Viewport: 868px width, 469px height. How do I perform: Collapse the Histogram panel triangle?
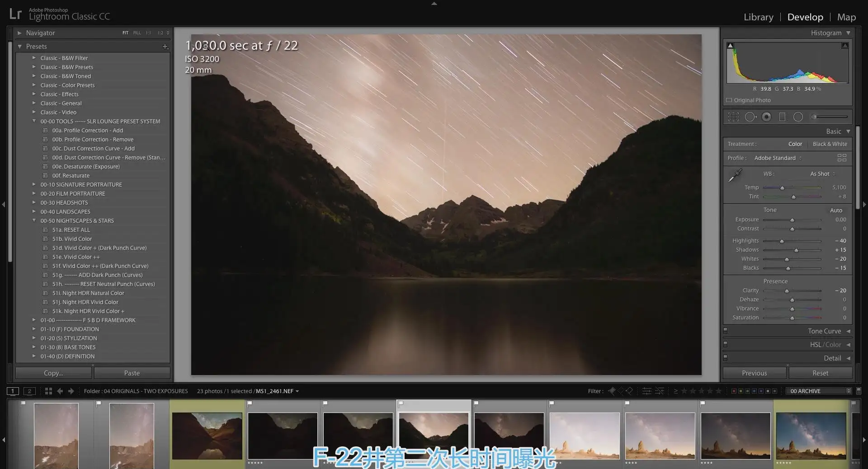[848, 33]
